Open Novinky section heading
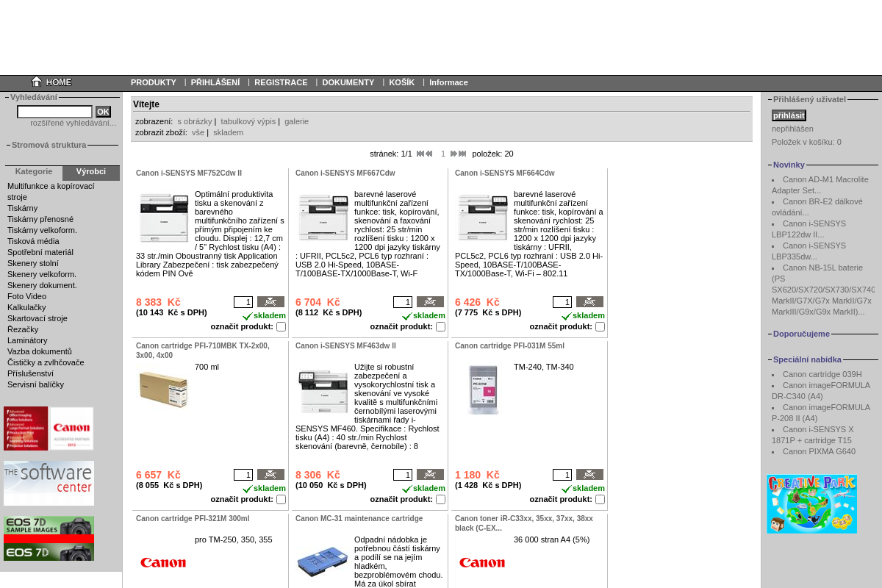 [789, 165]
